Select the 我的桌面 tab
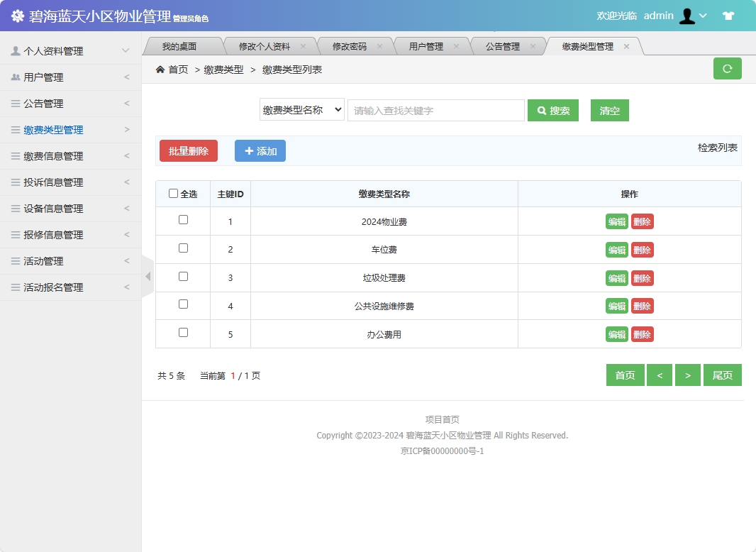 click(182, 45)
